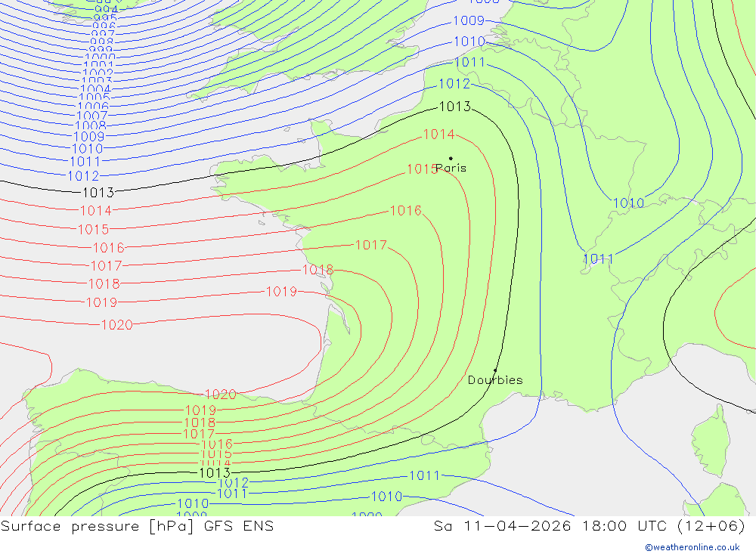Click the black dot marking Paris
This screenshot has width=756, height=554.
pos(451,158)
